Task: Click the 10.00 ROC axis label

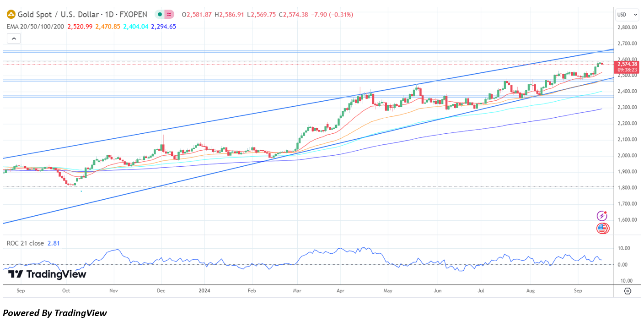Action: pyautogui.click(x=624, y=248)
